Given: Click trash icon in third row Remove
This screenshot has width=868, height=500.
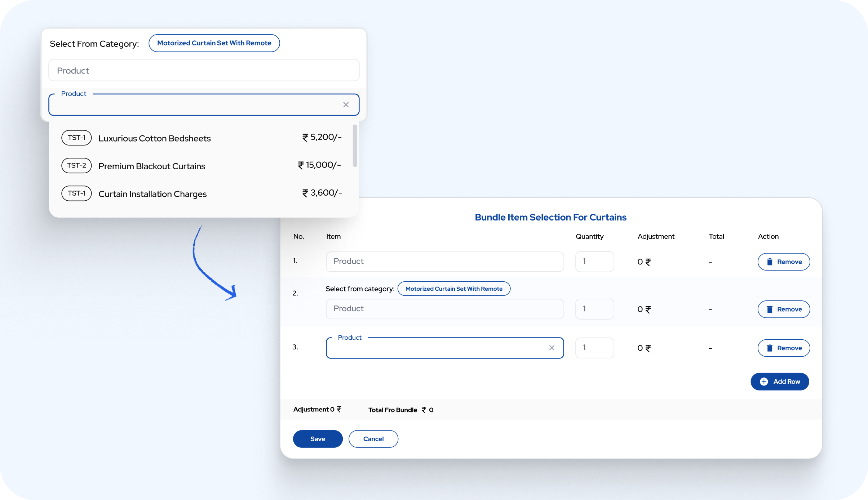Looking at the screenshot, I should (770, 348).
